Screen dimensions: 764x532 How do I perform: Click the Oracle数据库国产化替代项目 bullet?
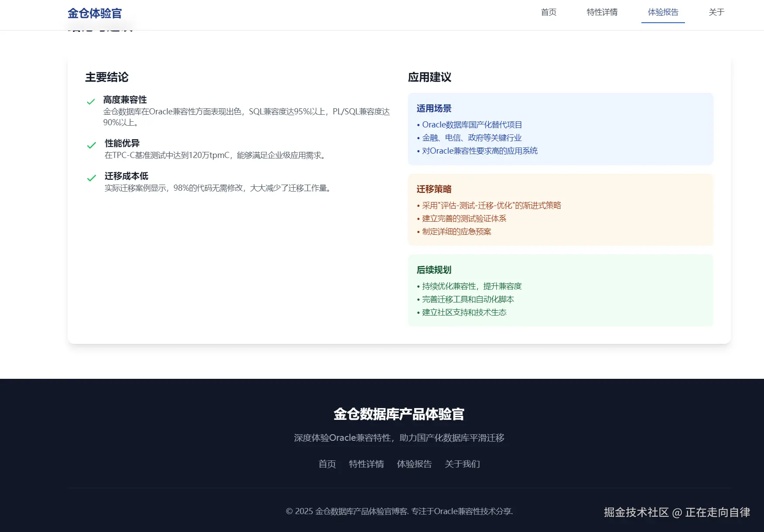click(469, 125)
